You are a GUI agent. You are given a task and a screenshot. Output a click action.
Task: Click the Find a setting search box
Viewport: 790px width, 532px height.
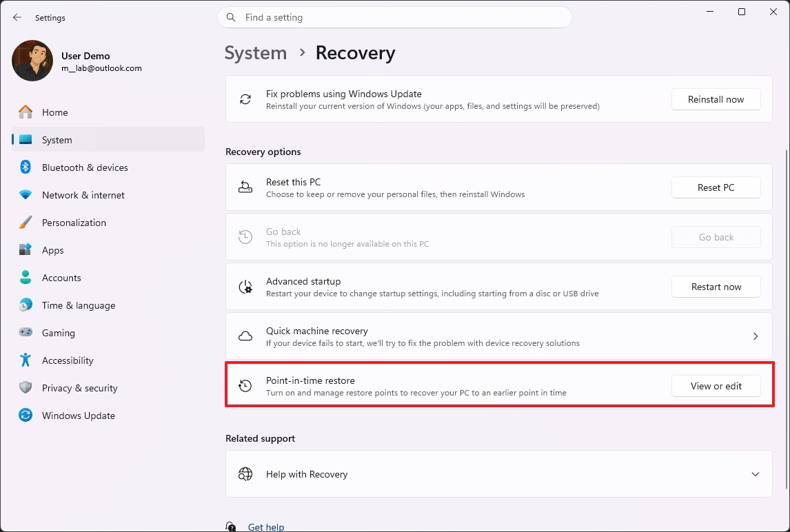point(395,17)
